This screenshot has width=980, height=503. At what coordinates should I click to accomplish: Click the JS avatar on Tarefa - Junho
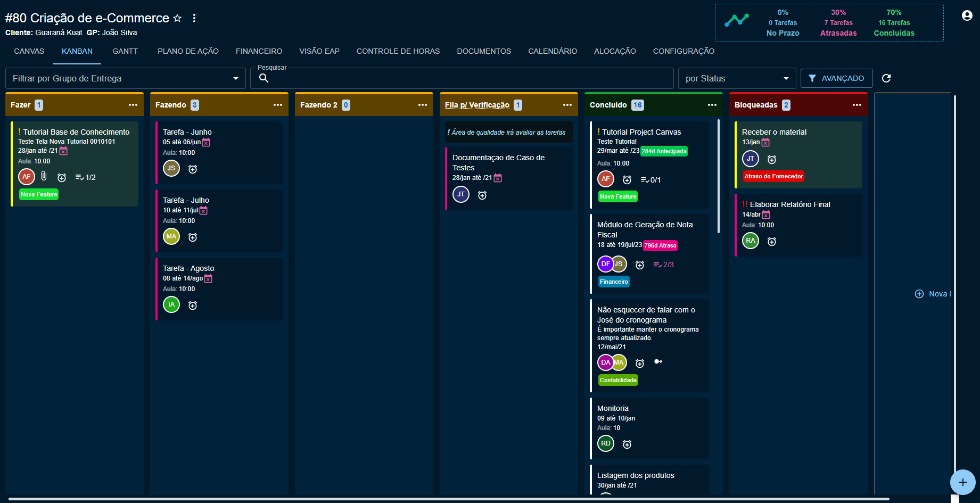click(x=171, y=168)
